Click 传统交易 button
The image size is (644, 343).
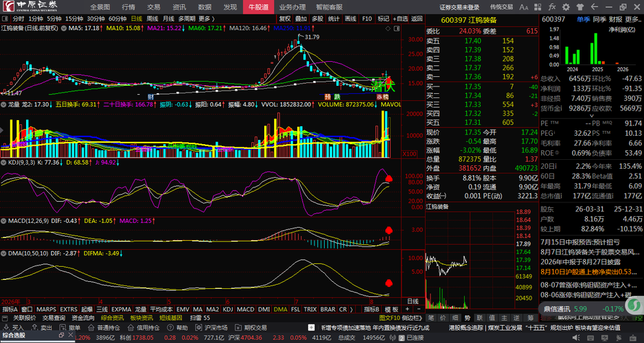(x=501, y=7)
